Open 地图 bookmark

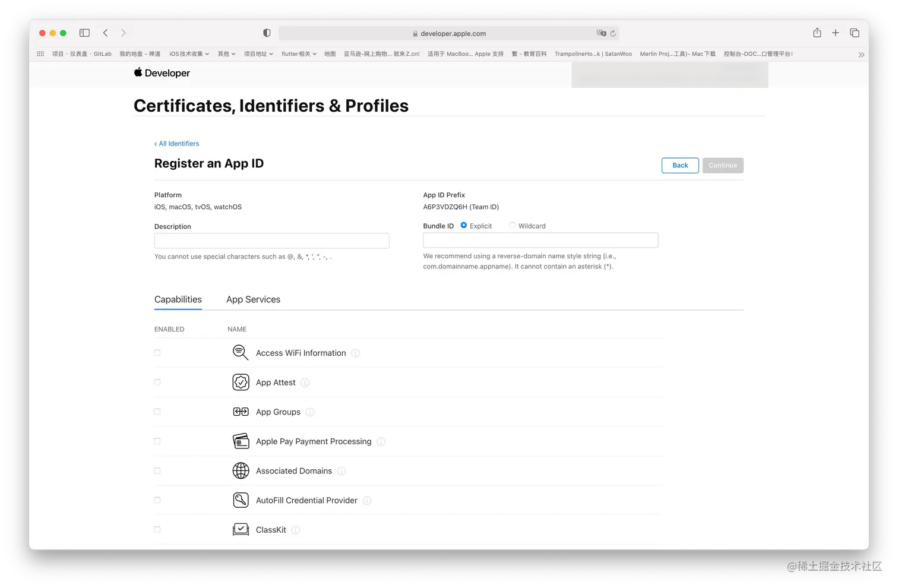[x=330, y=54]
